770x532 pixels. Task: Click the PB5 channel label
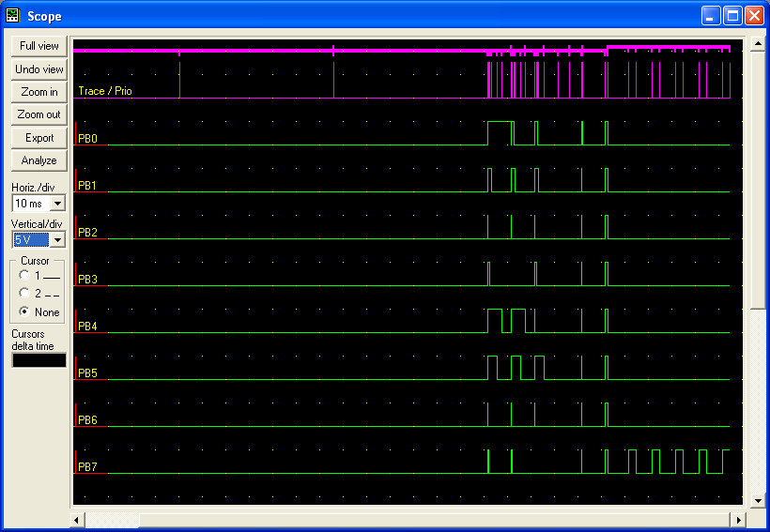87,373
